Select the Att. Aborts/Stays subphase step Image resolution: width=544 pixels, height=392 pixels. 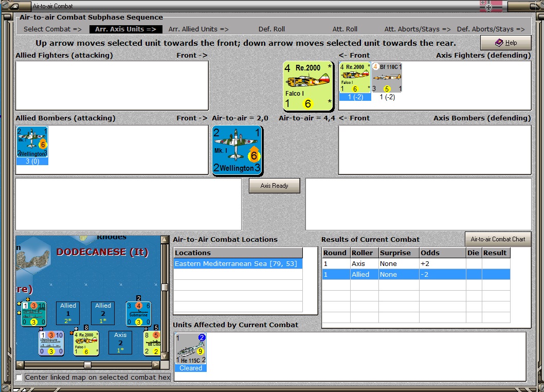[418, 29]
